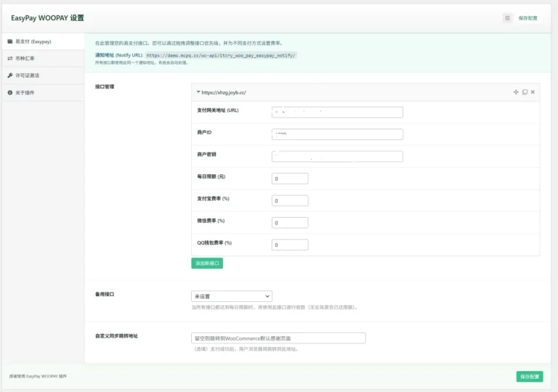Select the 商户密钥 text field

(x=337, y=157)
